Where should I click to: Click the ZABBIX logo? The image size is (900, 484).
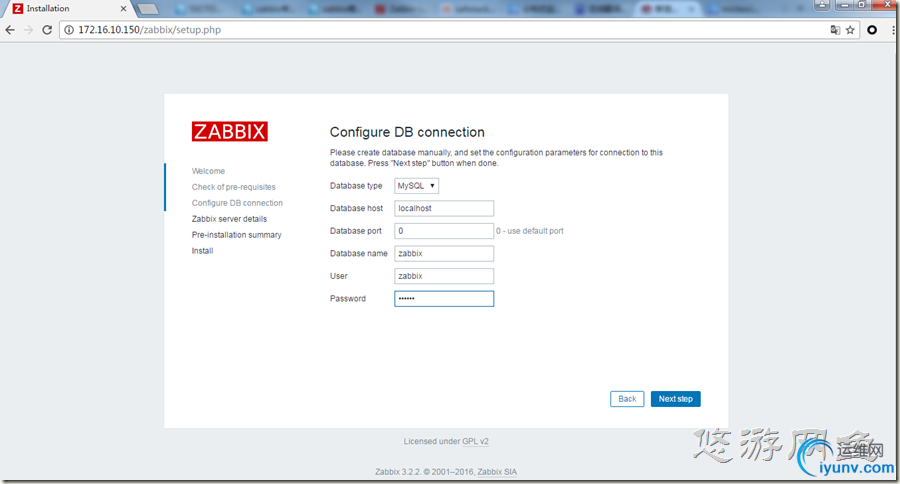click(x=230, y=131)
